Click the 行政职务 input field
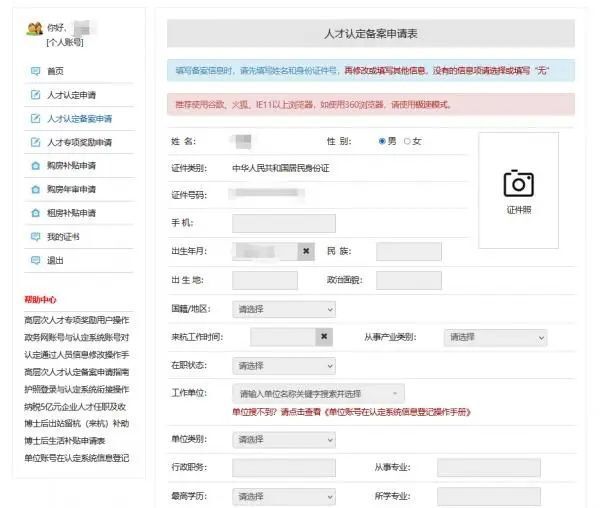600x508 pixels. point(284,468)
